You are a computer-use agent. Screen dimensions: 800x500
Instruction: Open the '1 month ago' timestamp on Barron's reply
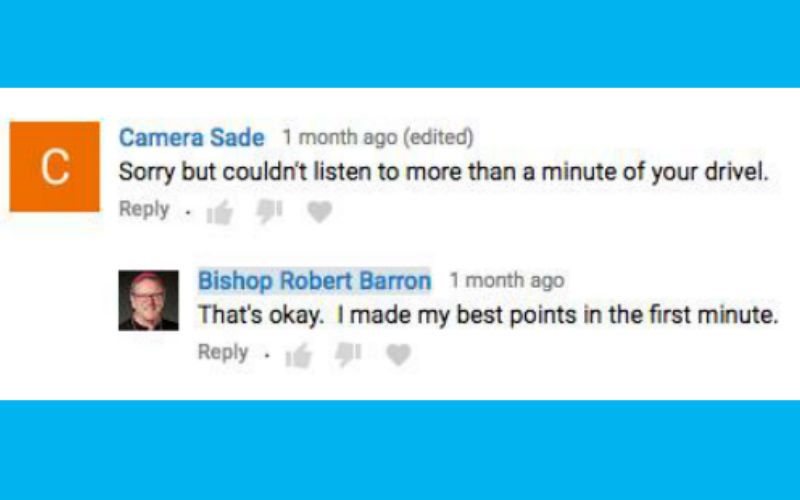[x=506, y=281]
